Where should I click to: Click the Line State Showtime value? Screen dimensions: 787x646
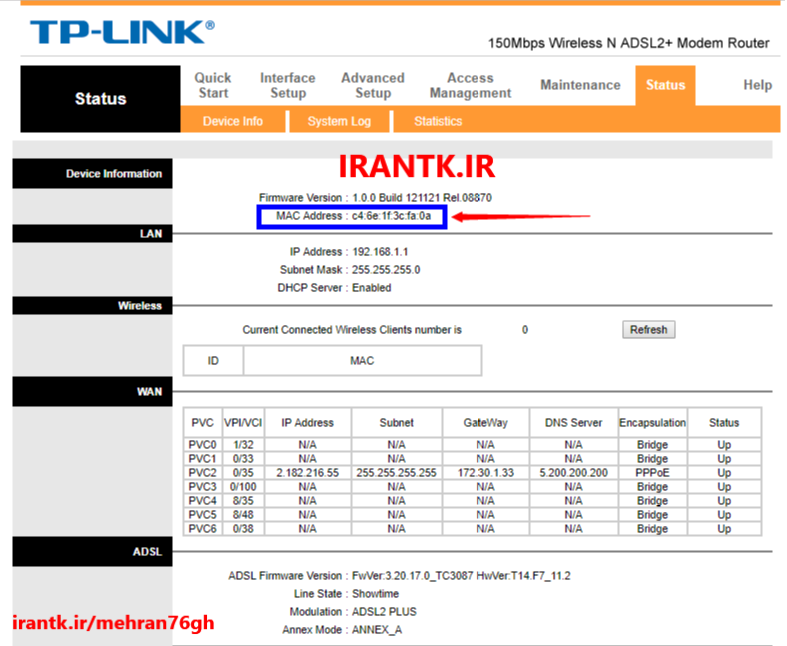pos(375,594)
